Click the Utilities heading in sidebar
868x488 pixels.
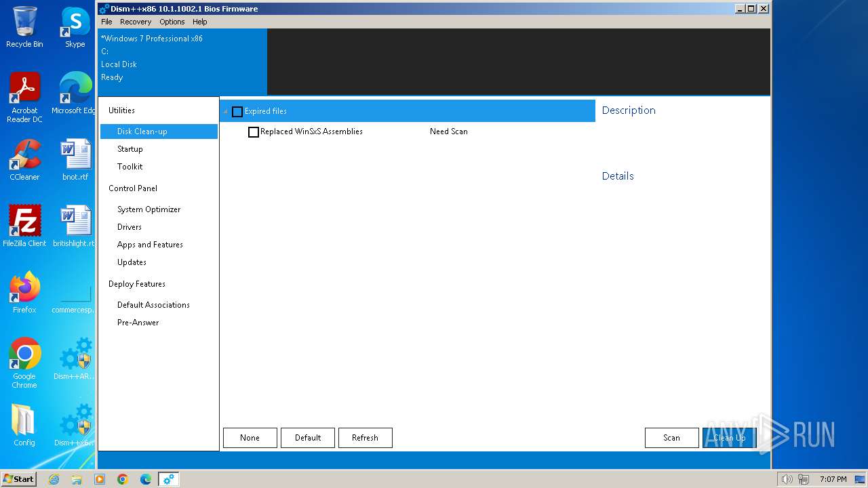pyautogui.click(x=121, y=110)
